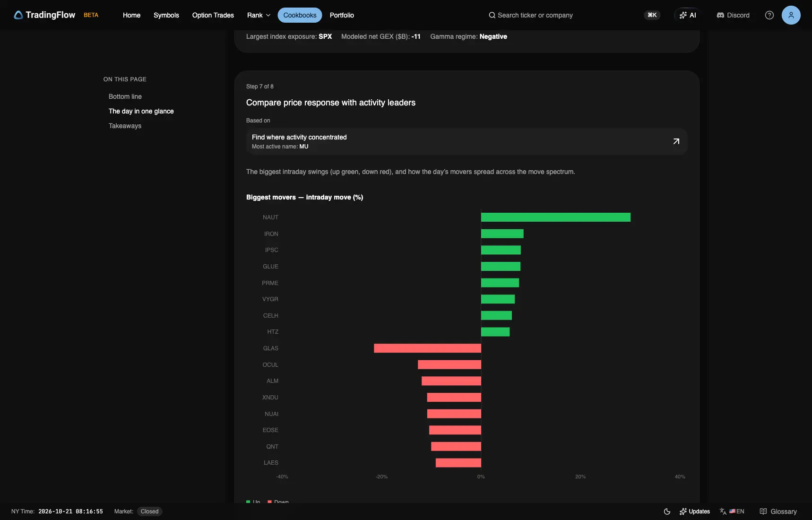812x520 pixels.
Task: Open the arrow link in activity card
Action: (x=676, y=141)
